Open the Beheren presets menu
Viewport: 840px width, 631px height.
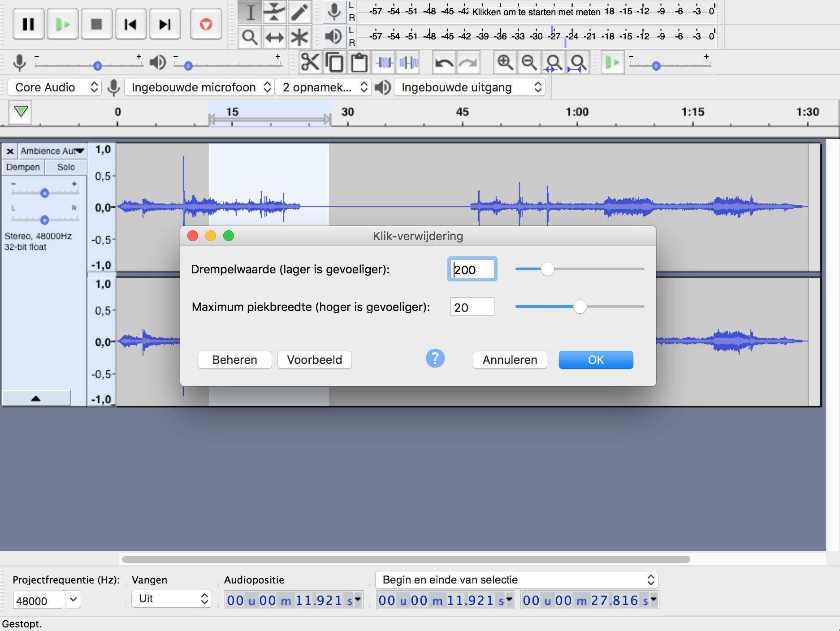pyautogui.click(x=234, y=360)
